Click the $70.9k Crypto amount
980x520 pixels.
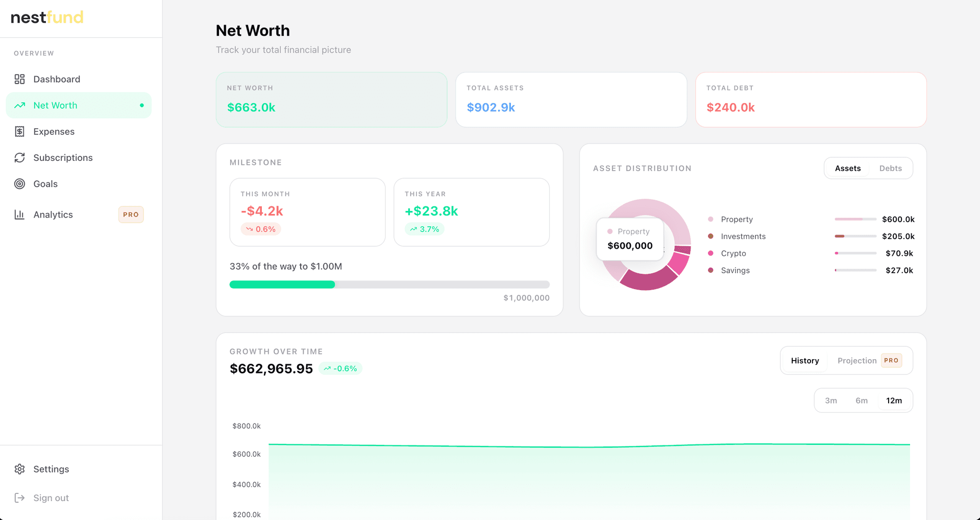pos(899,253)
